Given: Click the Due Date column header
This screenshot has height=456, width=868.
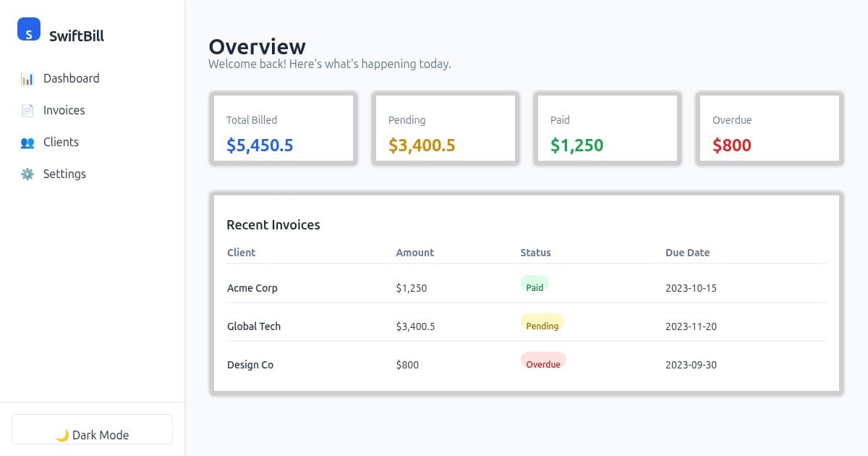Looking at the screenshot, I should (x=687, y=253).
